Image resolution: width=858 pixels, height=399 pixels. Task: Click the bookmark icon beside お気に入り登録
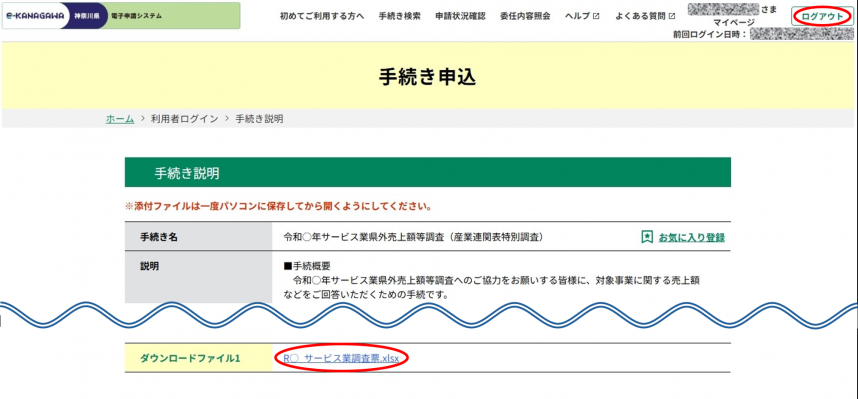pos(647,237)
